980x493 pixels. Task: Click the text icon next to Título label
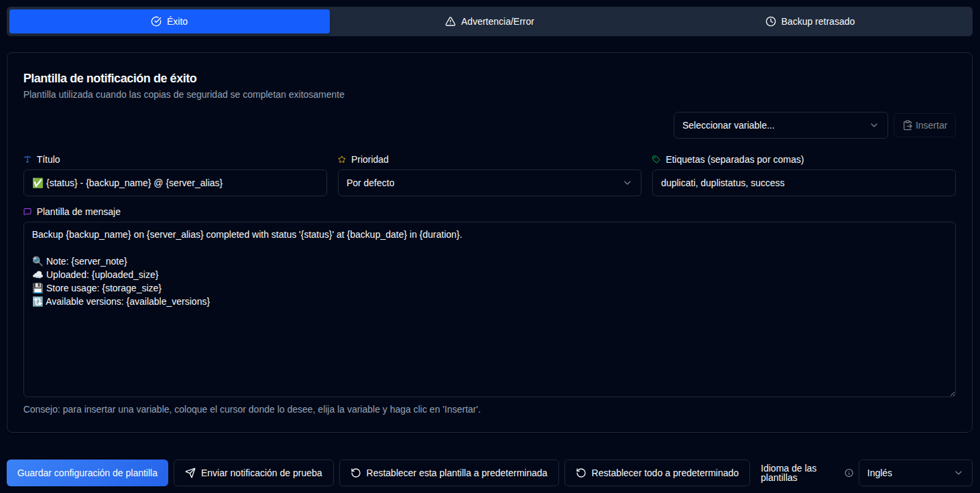tap(27, 159)
